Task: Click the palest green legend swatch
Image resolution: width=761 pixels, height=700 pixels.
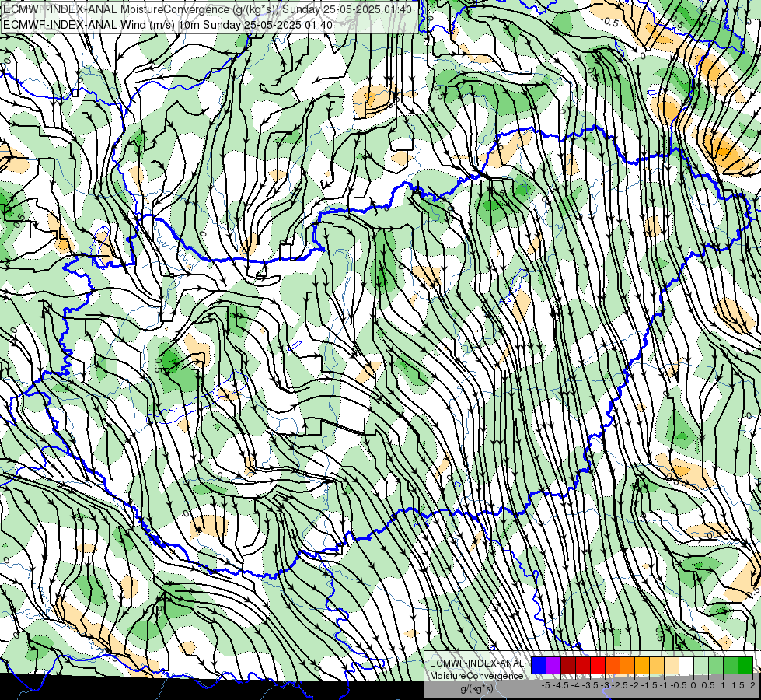Action: (701, 665)
